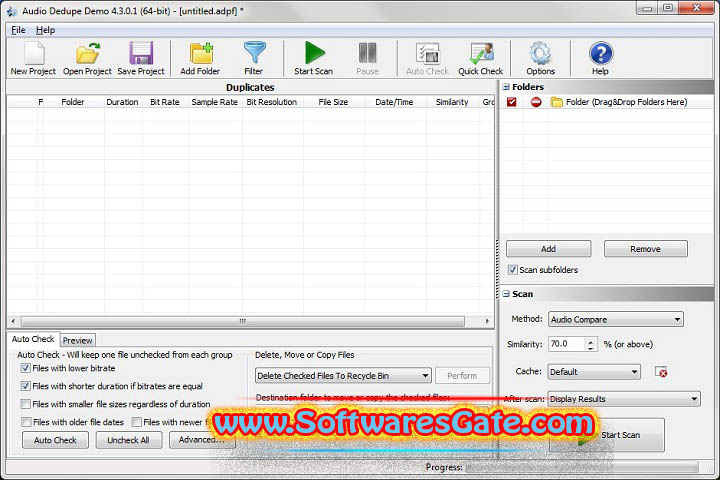Increase Similarity value with up arrow

pos(591,341)
